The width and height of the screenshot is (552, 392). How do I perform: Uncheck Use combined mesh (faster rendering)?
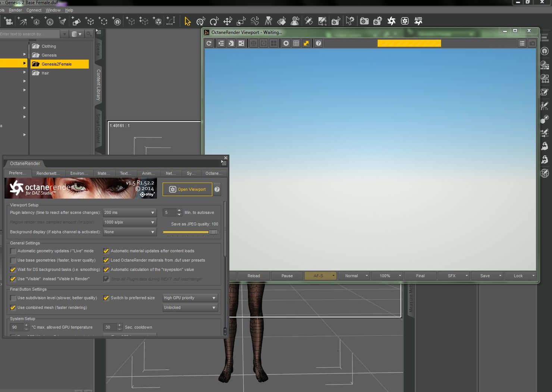pos(13,308)
